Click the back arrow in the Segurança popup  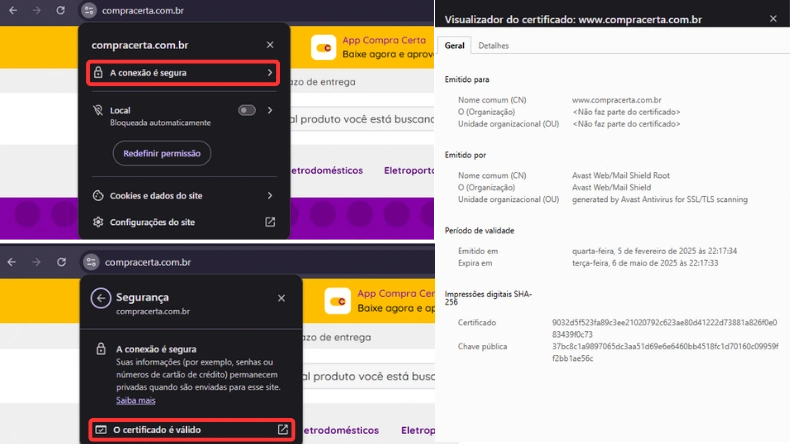(x=100, y=298)
